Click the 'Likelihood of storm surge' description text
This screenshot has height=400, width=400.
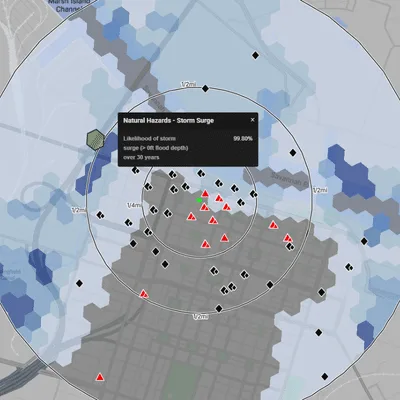(156, 148)
